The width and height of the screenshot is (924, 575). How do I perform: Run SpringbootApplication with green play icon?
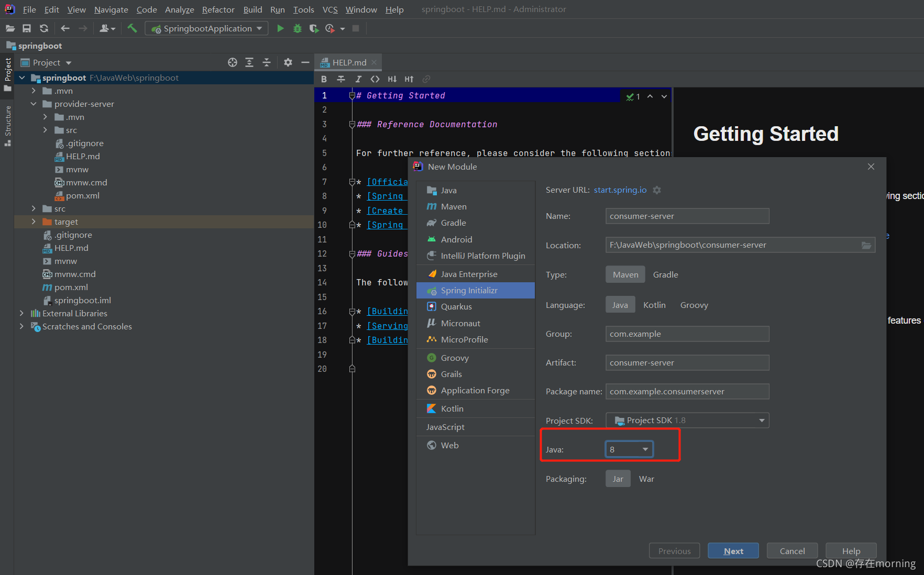pyautogui.click(x=280, y=28)
